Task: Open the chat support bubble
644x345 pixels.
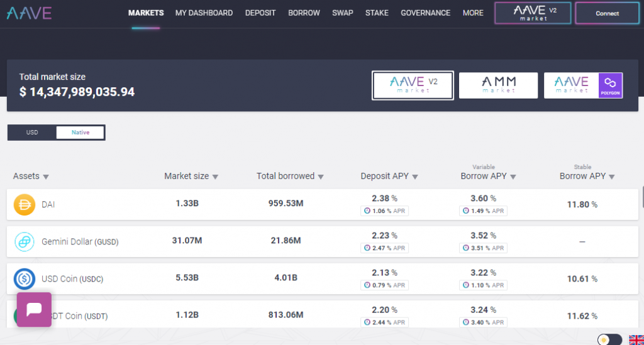Action: pos(34,309)
